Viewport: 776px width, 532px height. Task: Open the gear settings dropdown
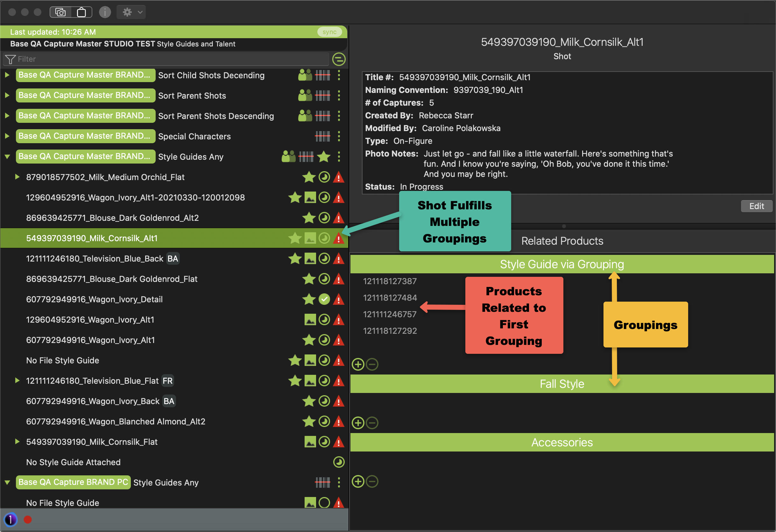click(x=131, y=12)
